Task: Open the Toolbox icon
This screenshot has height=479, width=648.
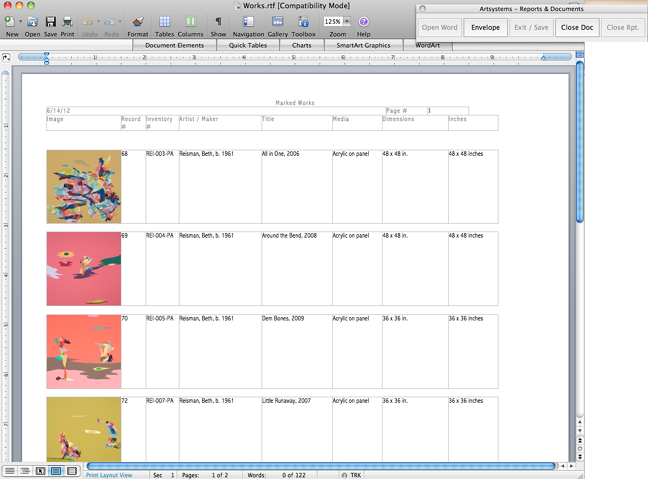Action: 303,21
